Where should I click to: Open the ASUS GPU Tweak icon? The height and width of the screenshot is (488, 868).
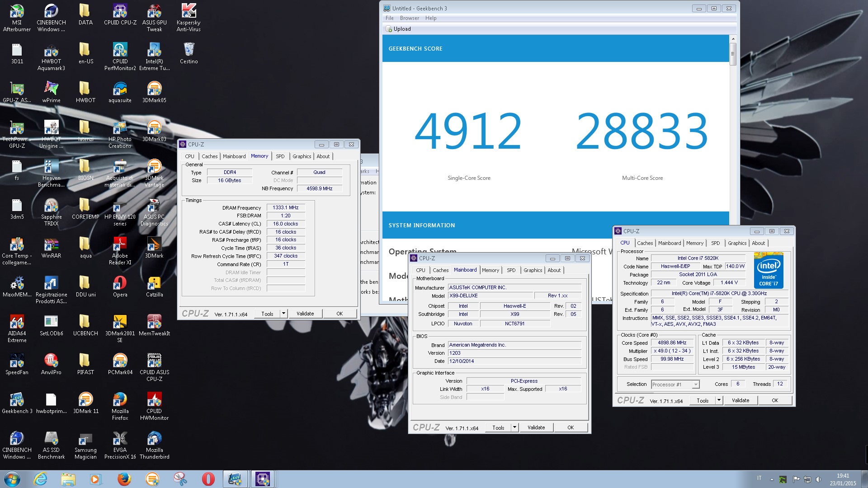click(x=154, y=18)
